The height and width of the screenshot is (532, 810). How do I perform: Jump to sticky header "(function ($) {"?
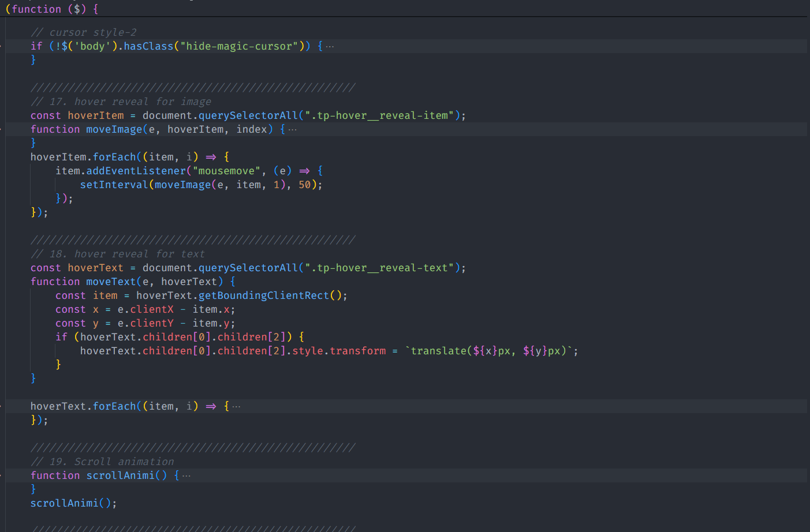tap(52, 9)
